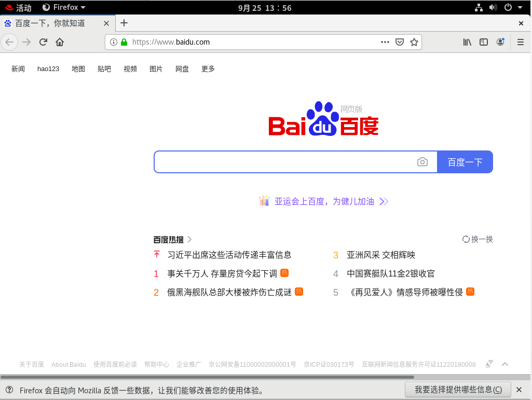Open the About Baidu footer link
Screen dimensions: 532x400
click(x=69, y=364)
